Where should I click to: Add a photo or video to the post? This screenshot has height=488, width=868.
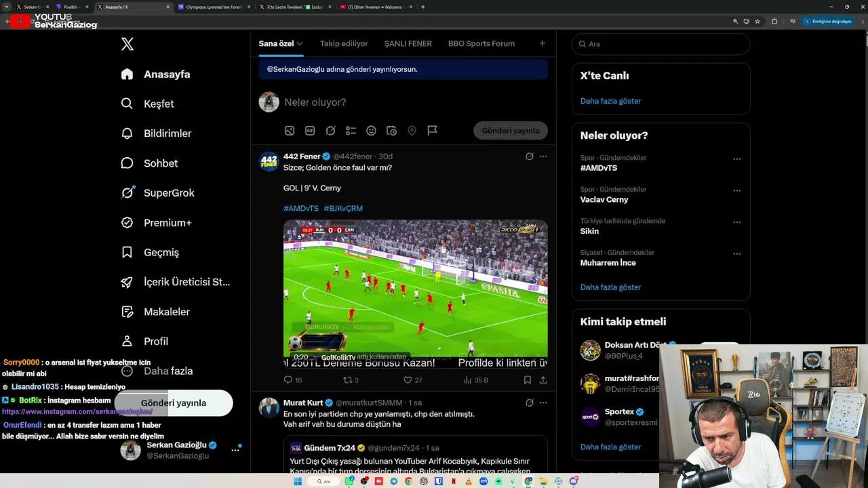290,131
